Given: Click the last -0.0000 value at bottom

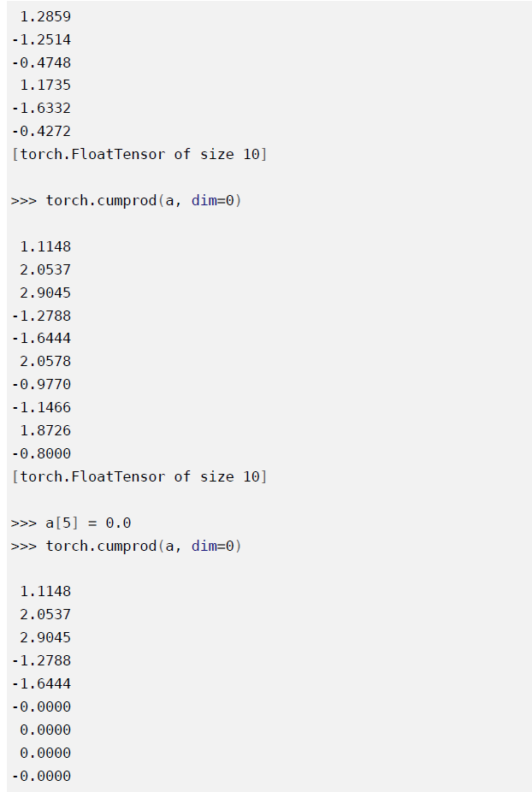Looking at the screenshot, I should click(41, 776).
